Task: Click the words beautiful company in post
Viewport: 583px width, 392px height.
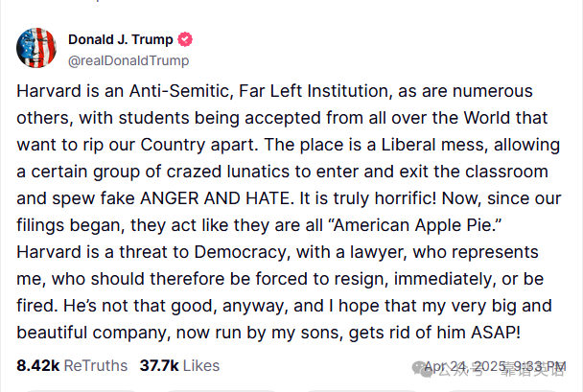Action: 93,333
